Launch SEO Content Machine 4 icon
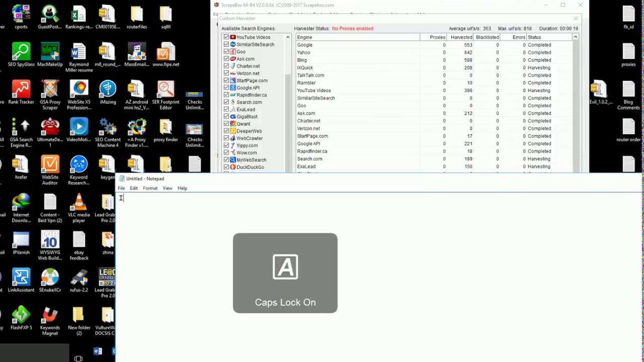The width and height of the screenshot is (644, 362). tap(108, 133)
